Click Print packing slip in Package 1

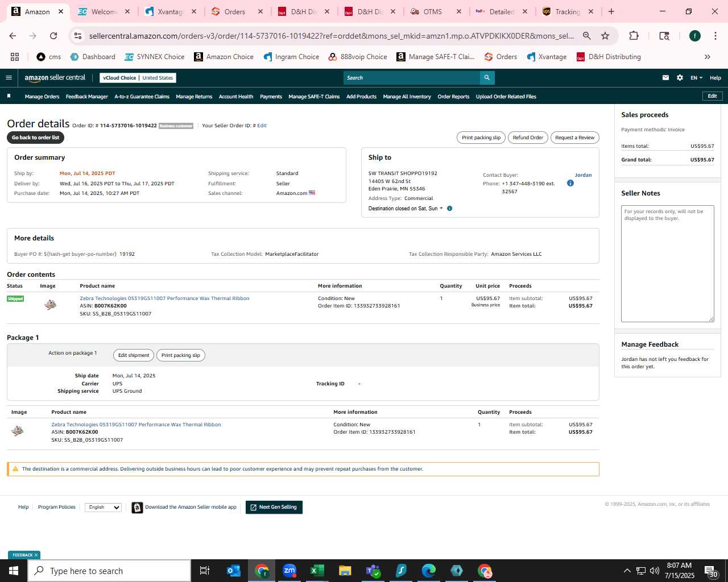pos(181,355)
